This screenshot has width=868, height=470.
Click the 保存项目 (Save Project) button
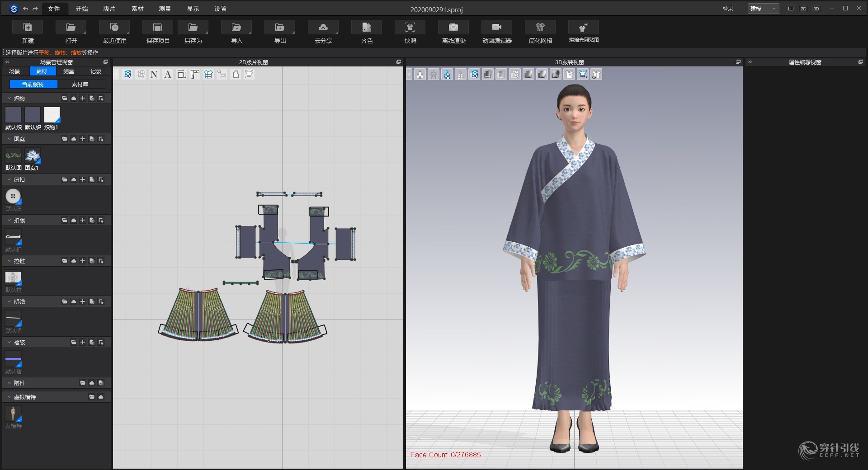(157, 32)
